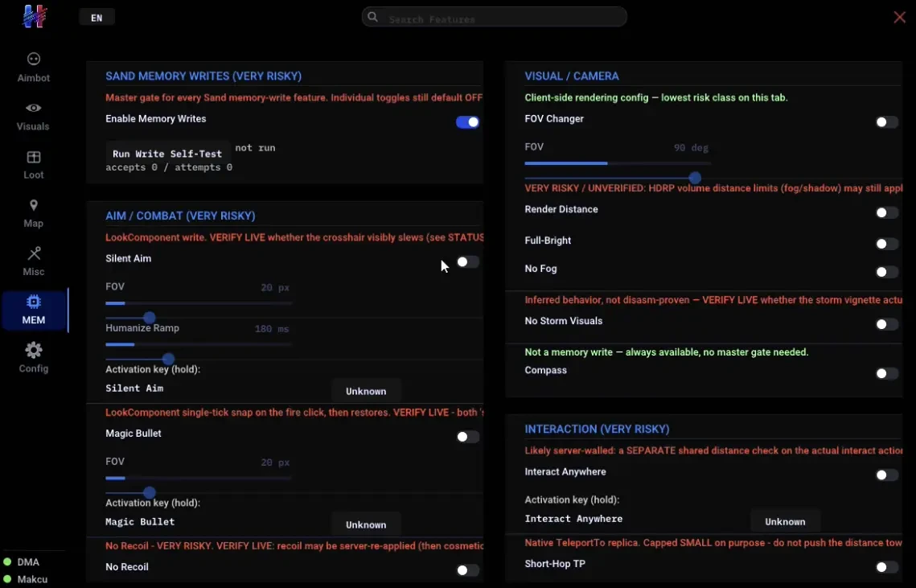
Task: Open the EN language selector
Action: click(97, 18)
